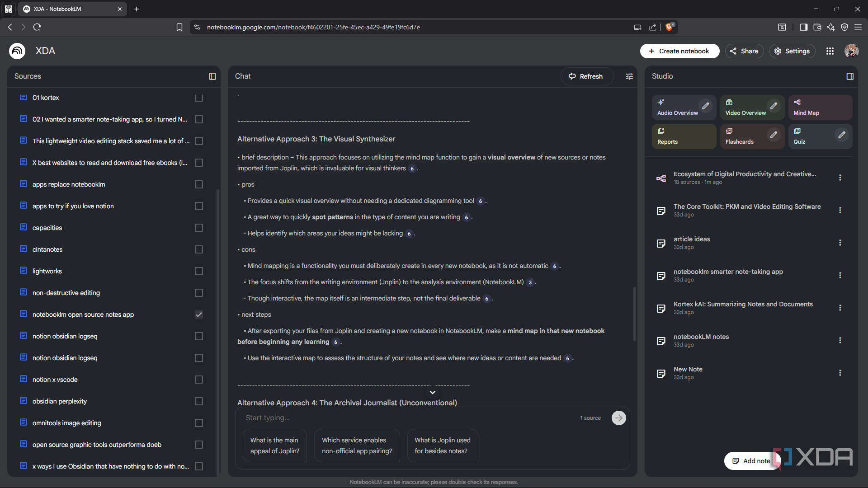Check the 'apps replace notebooklm' source
Viewport: 868px width, 488px height.
(199, 184)
